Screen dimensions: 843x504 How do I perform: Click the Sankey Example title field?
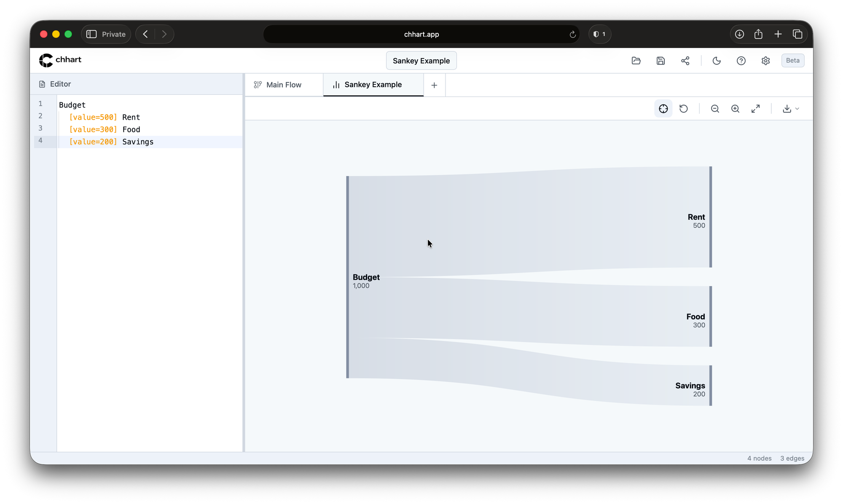pyautogui.click(x=421, y=61)
